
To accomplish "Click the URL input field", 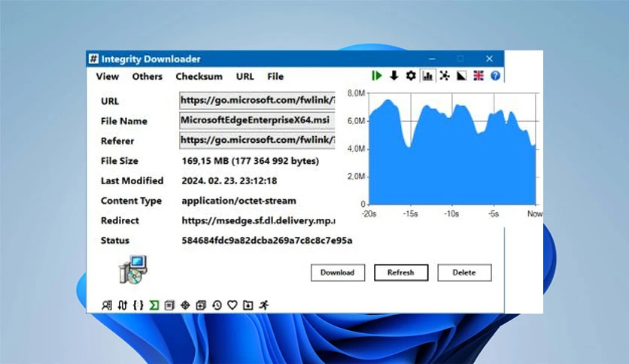I will point(257,100).
